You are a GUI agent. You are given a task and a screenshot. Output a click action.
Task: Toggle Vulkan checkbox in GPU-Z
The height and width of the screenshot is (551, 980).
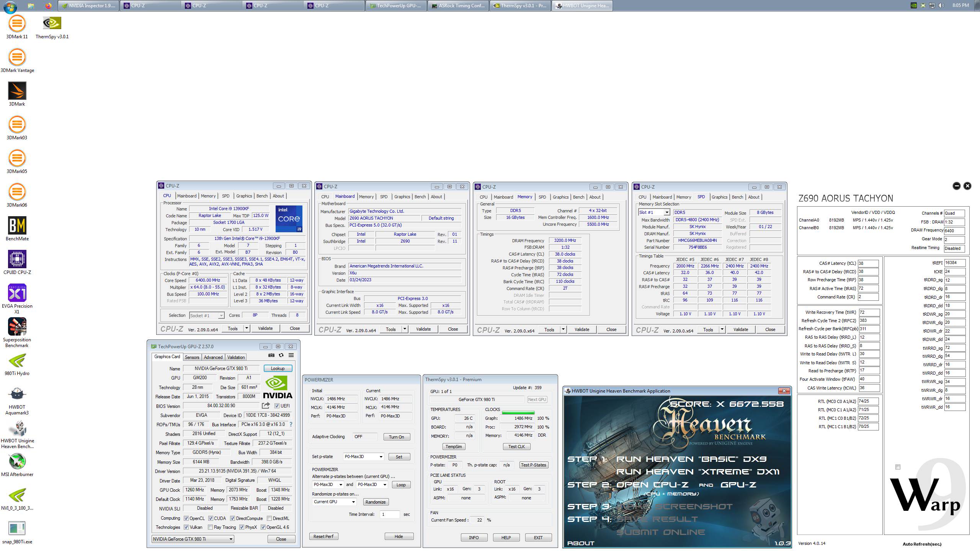click(x=186, y=527)
